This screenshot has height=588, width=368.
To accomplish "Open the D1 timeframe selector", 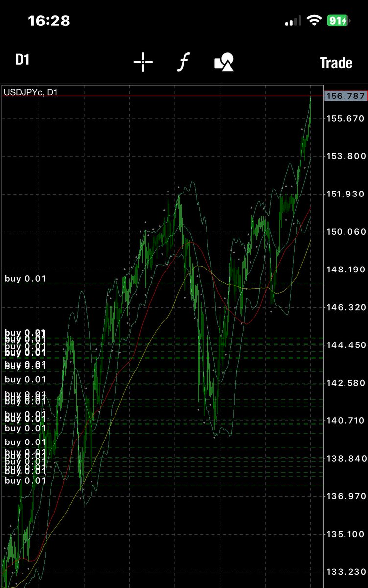I will coord(23,60).
